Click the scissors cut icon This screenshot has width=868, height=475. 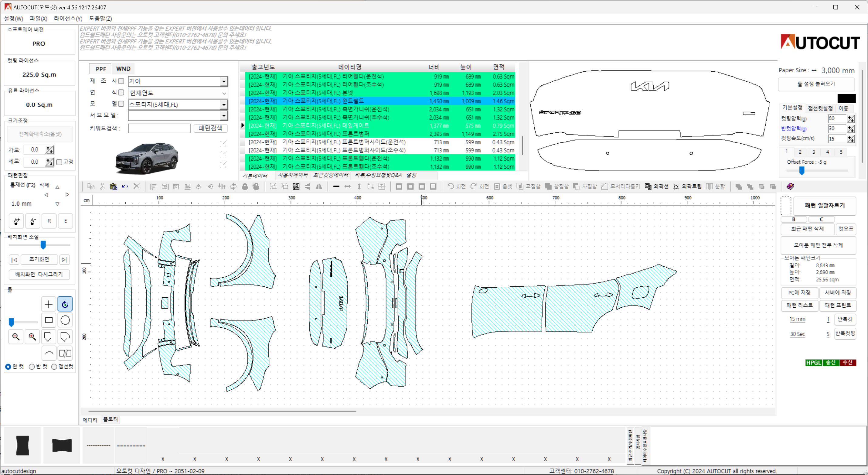pos(102,186)
